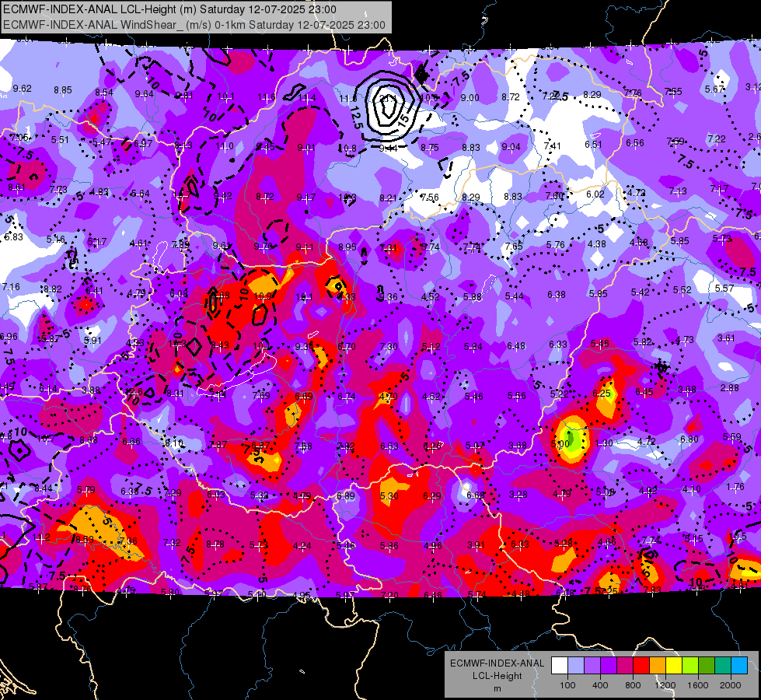Click the legend label 800
Screen dimensions: 761x700
pyautogui.click(x=633, y=685)
